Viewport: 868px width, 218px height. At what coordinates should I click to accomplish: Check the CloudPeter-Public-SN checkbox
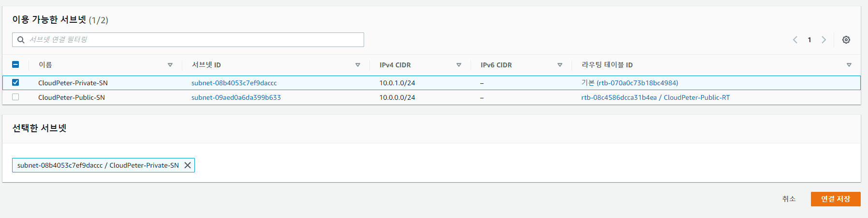15,97
